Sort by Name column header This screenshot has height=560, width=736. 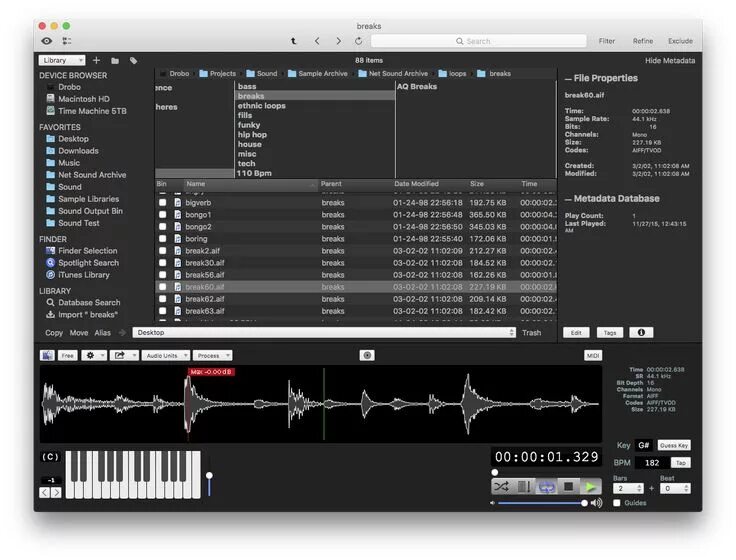pyautogui.click(x=250, y=184)
